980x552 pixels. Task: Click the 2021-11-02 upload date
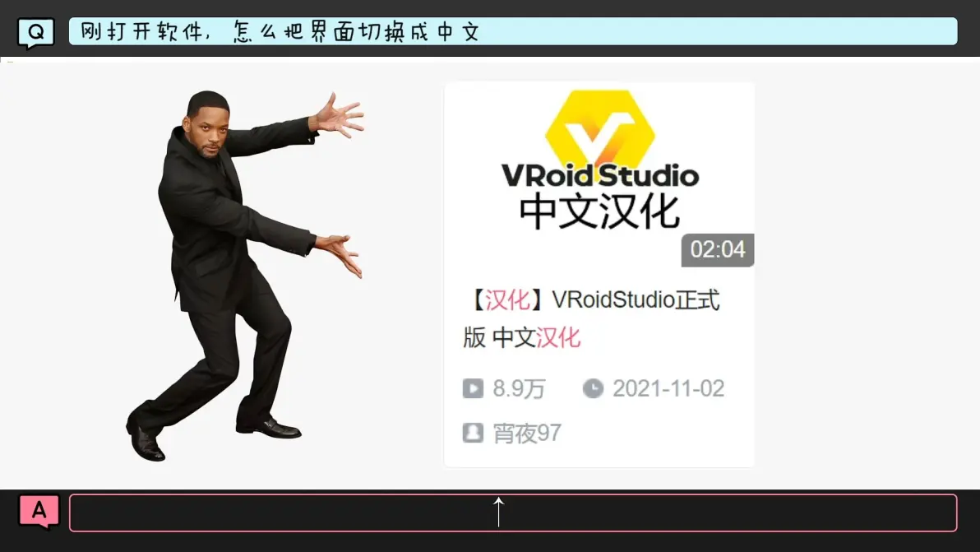[x=668, y=388]
